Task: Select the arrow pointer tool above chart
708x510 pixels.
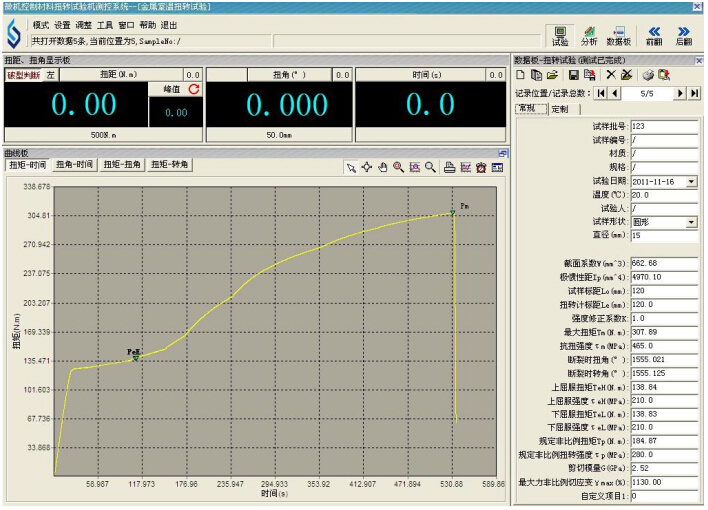Action: 351,167
